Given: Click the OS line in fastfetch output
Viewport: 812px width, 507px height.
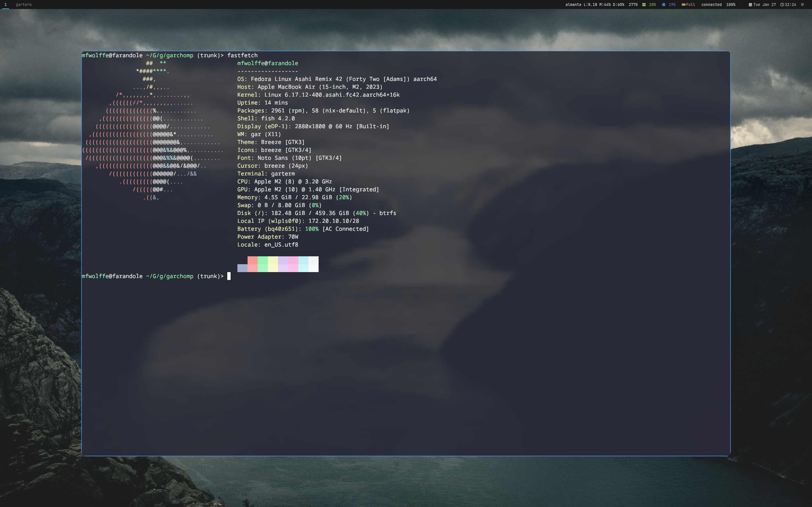Looking at the screenshot, I should (x=337, y=79).
